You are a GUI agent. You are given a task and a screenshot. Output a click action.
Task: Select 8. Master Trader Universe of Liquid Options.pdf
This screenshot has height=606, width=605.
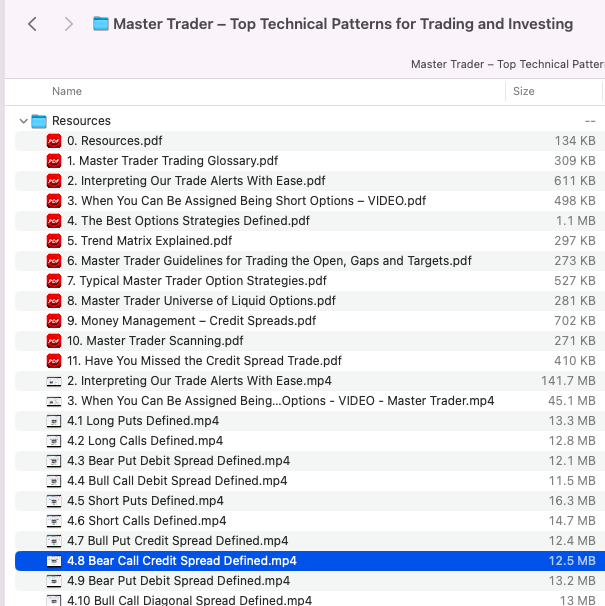(201, 301)
